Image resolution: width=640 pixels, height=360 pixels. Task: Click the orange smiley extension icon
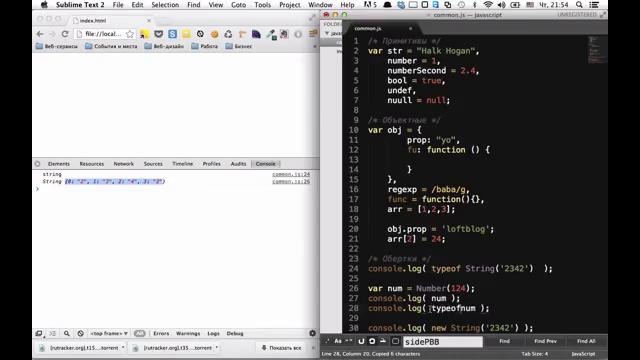click(214, 34)
